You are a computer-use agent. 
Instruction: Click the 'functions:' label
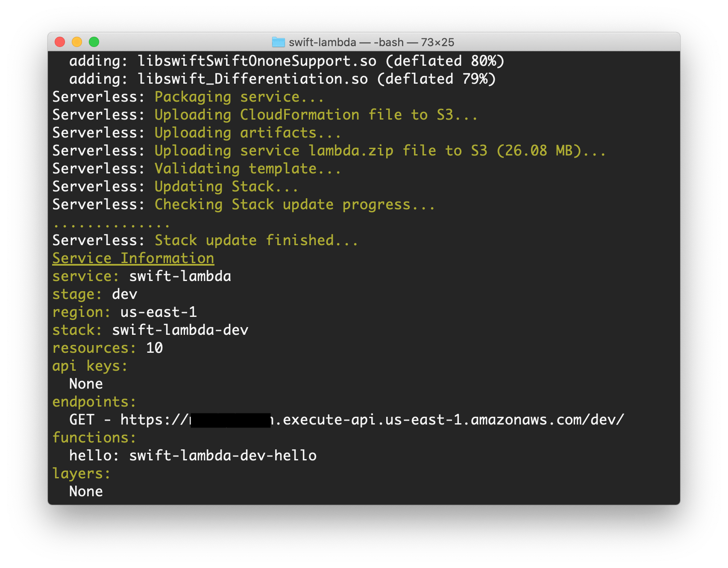point(94,438)
